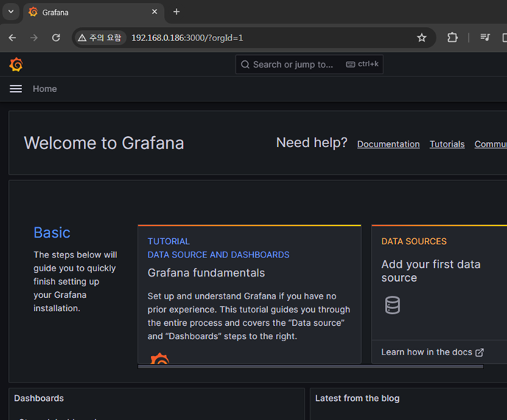
Task: Open the Grafana fundamentals tutorial card
Action: 249,294
